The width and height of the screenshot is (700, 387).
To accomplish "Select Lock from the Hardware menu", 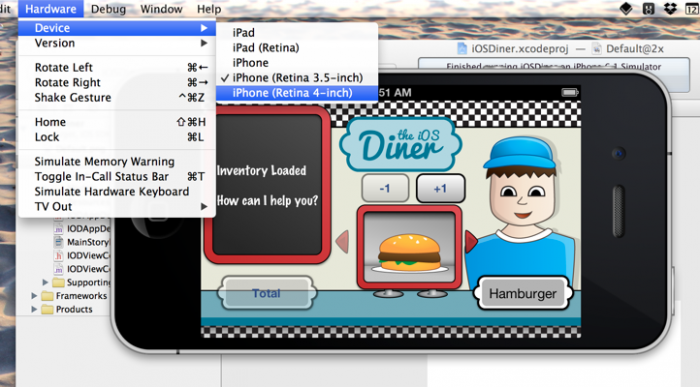I will click(x=117, y=137).
